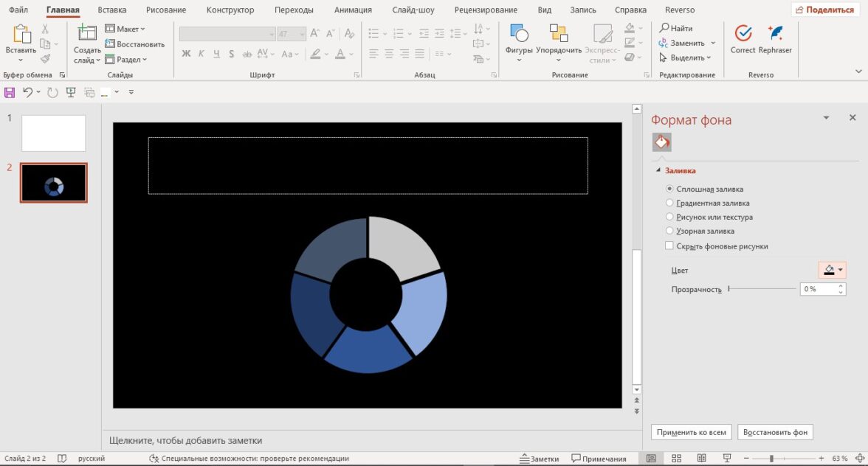Select Gradient fill (Градиентная заливка) option

coord(669,203)
